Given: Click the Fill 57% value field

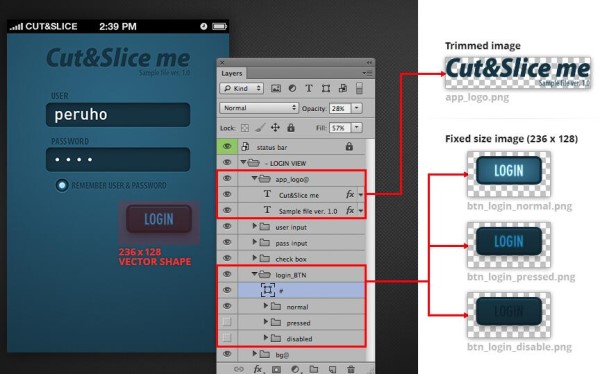Looking at the screenshot, I should pos(340,127).
